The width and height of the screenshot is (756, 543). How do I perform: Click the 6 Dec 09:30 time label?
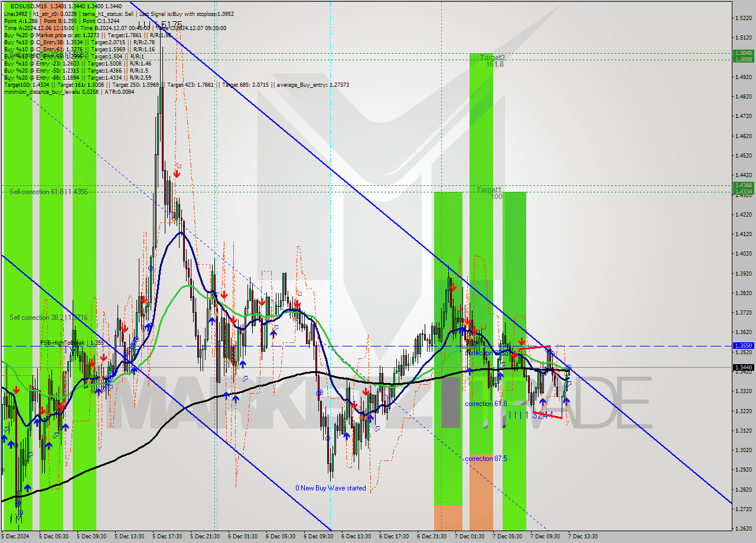tap(318, 537)
